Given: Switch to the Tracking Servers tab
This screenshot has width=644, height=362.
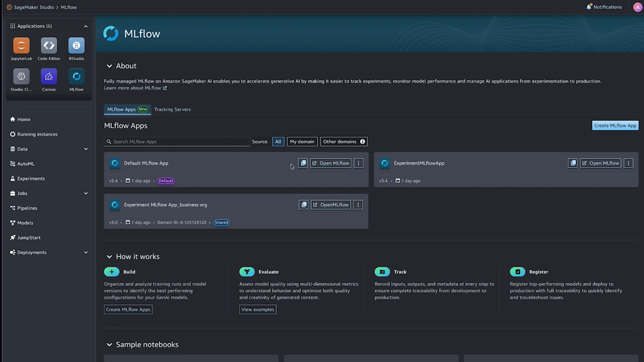Looking at the screenshot, I should click(173, 109).
